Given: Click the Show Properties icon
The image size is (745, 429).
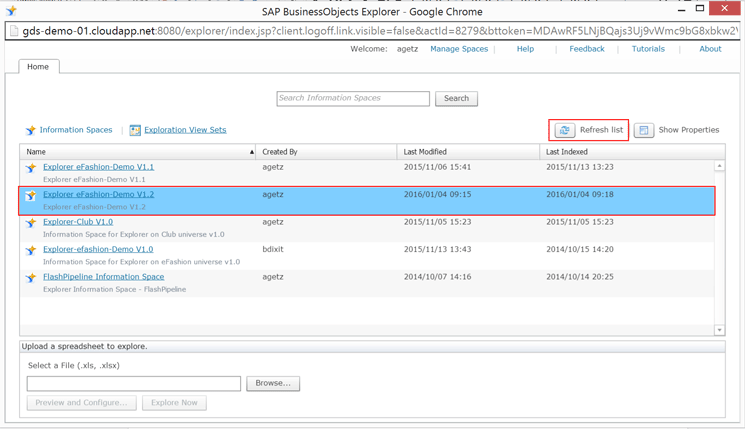Looking at the screenshot, I should pyautogui.click(x=644, y=130).
